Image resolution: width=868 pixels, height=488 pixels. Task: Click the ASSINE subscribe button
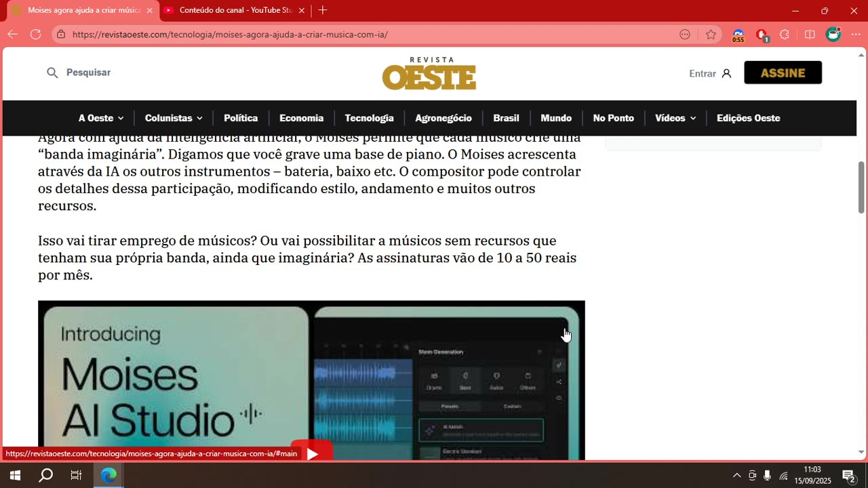(783, 73)
